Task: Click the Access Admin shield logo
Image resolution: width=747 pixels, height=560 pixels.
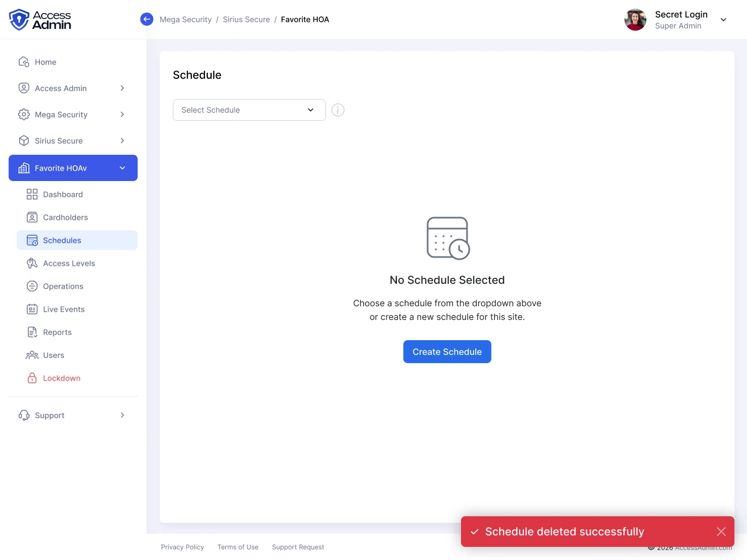Action: pyautogui.click(x=19, y=20)
